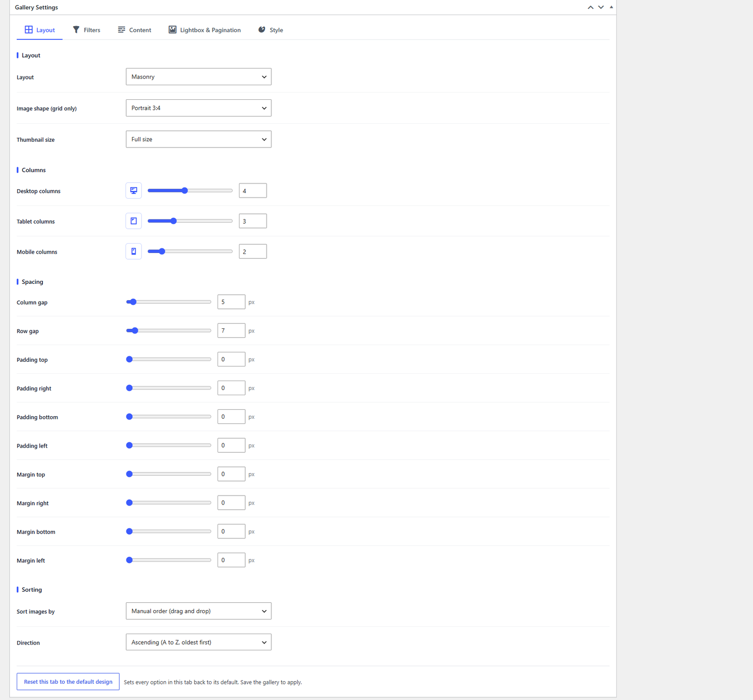This screenshot has width=753, height=700.
Task: Click the tablet device icon for Tablet columns
Action: [134, 221]
